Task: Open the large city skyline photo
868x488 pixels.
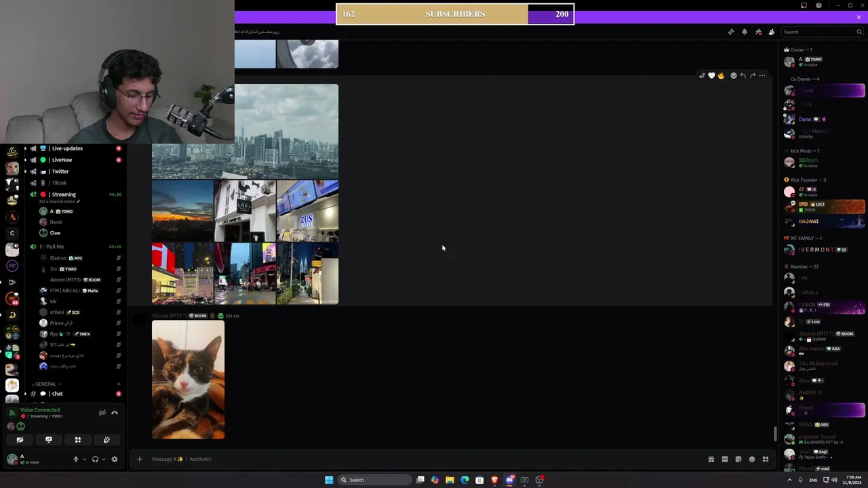Action: [245, 131]
